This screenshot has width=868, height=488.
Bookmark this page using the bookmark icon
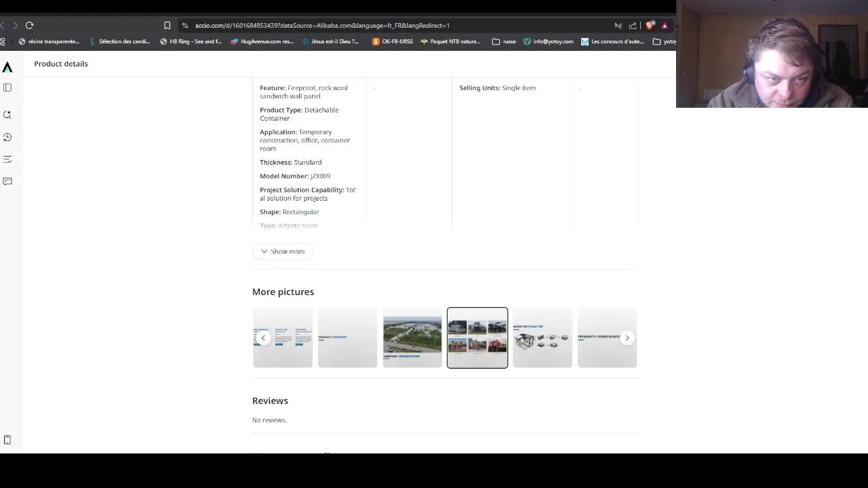(167, 25)
